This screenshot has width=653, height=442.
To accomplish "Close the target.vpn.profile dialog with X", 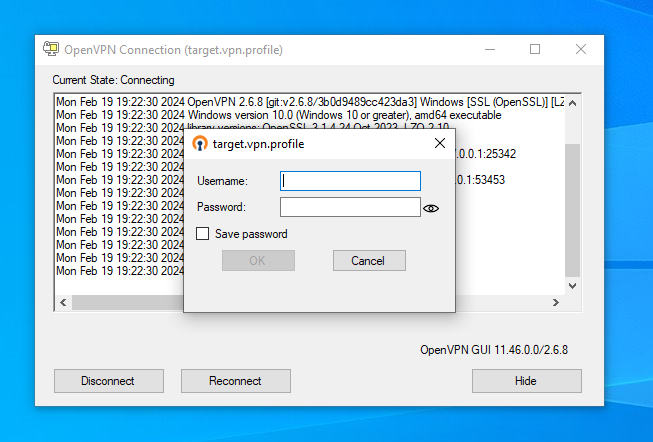I will 440,143.
